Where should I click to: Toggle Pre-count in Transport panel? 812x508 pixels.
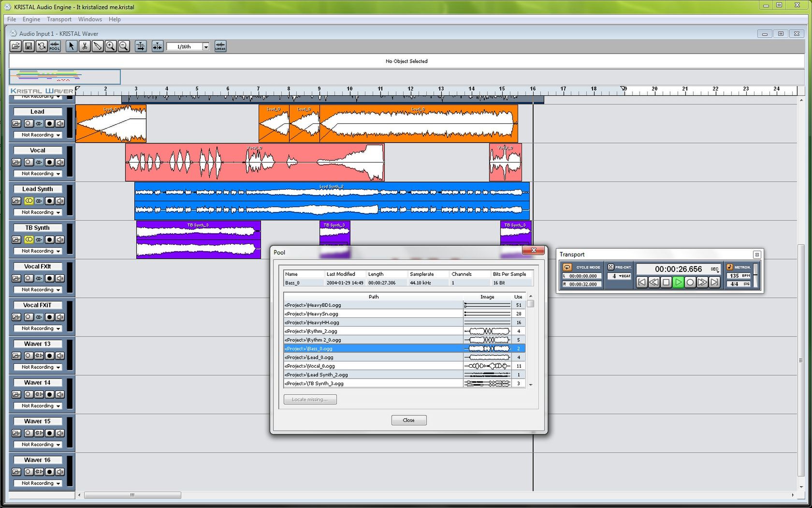pyautogui.click(x=611, y=267)
